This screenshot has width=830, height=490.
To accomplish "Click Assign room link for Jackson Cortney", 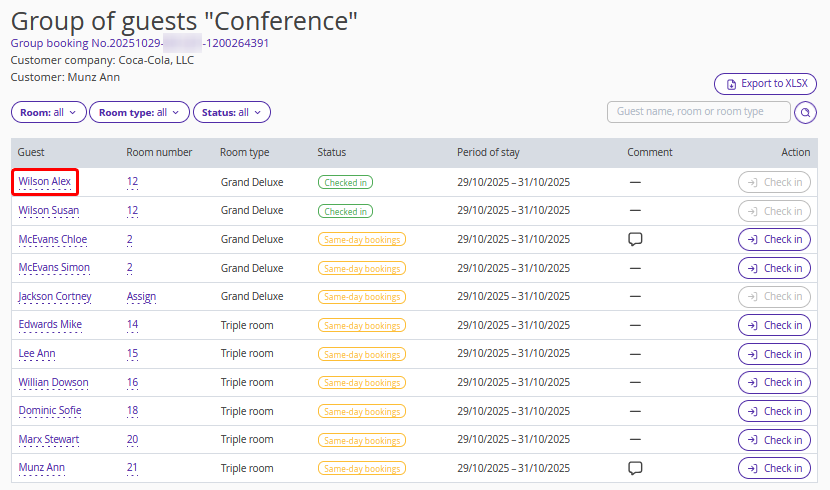I will pos(141,297).
